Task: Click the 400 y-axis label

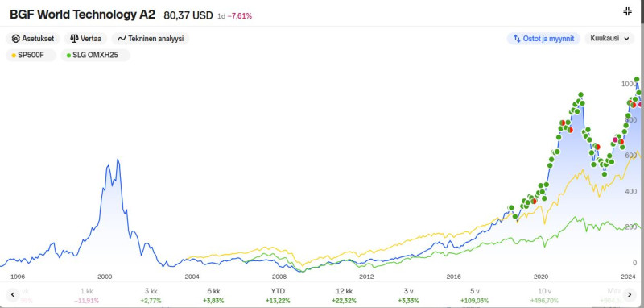Action: point(631,191)
